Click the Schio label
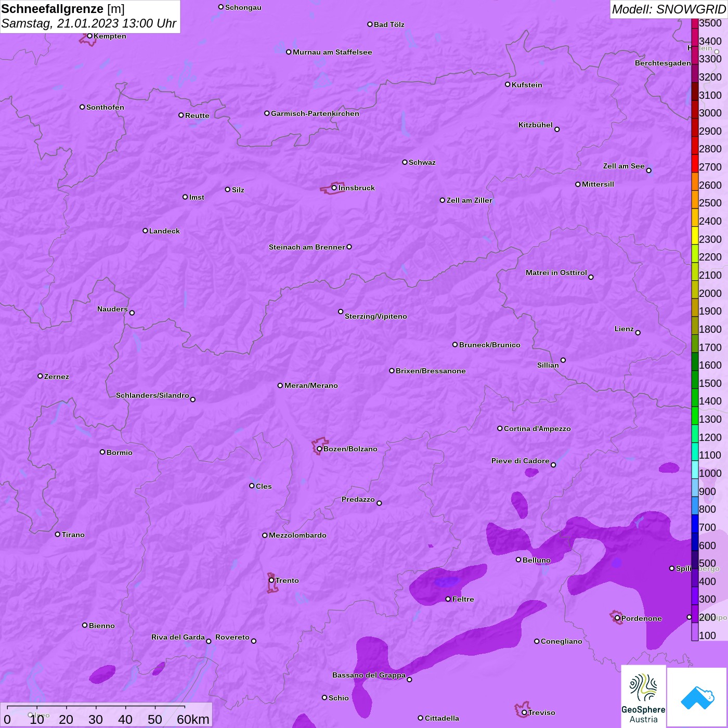The width and height of the screenshot is (728, 728). (x=339, y=698)
